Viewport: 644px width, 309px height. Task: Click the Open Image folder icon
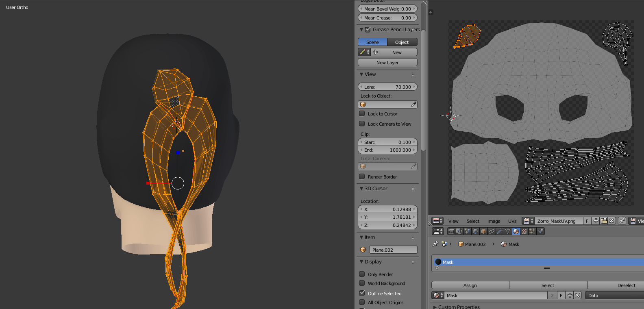pos(604,221)
